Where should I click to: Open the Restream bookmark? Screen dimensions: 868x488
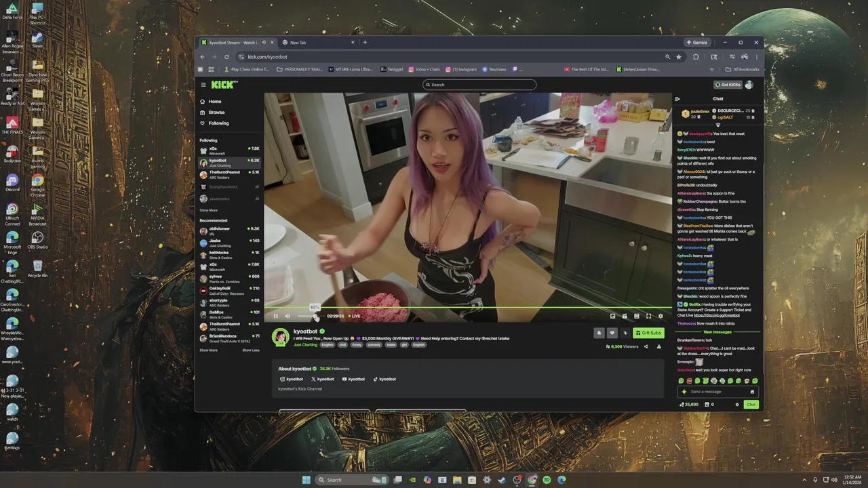494,69
